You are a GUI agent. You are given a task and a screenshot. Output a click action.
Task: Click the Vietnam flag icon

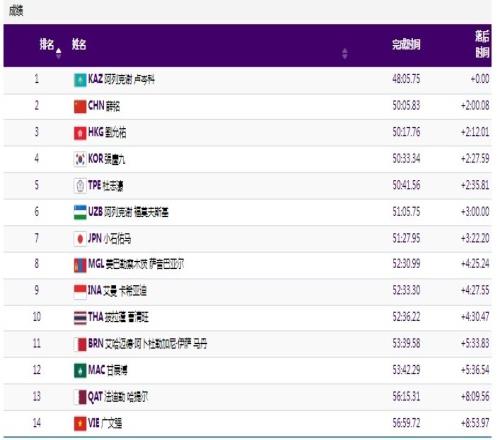point(80,424)
